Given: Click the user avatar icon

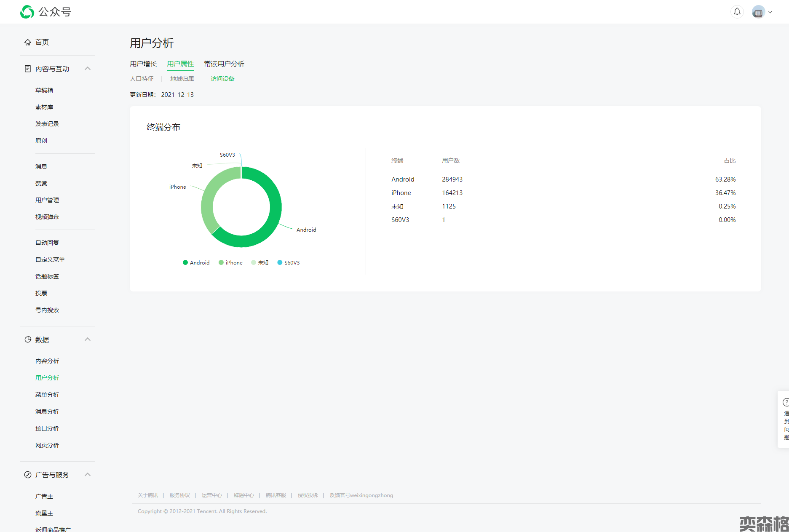Looking at the screenshot, I should pyautogui.click(x=758, y=12).
